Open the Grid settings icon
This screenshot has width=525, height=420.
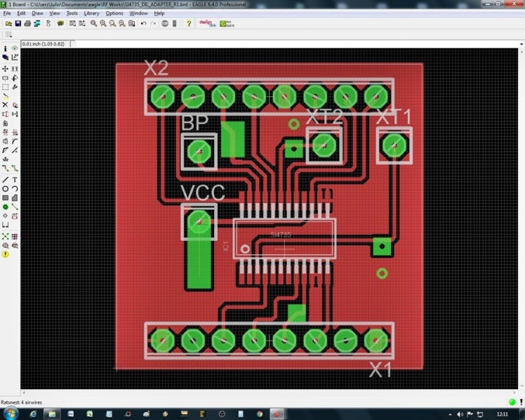coord(8,34)
